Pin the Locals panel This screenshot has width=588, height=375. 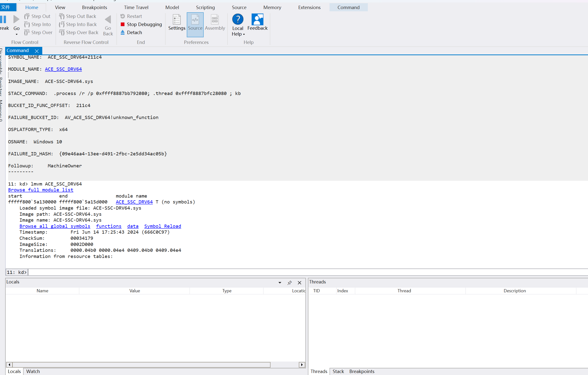(x=289, y=283)
